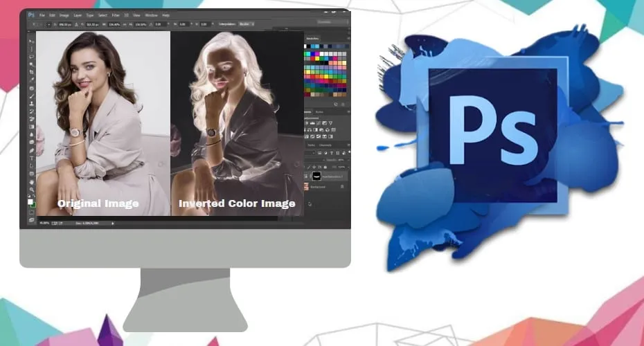This screenshot has height=346, width=644.
Task: Click the Y position field in options bar
Action: [x=92, y=25]
